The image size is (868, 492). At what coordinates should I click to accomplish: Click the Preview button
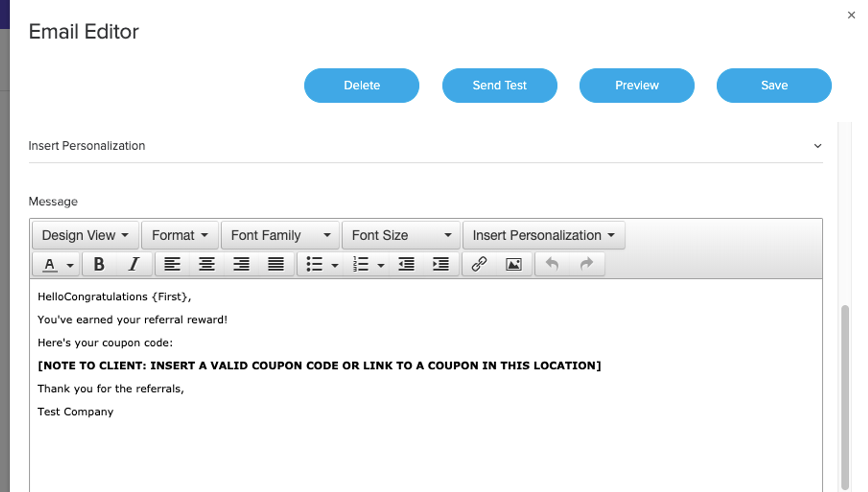click(x=637, y=85)
